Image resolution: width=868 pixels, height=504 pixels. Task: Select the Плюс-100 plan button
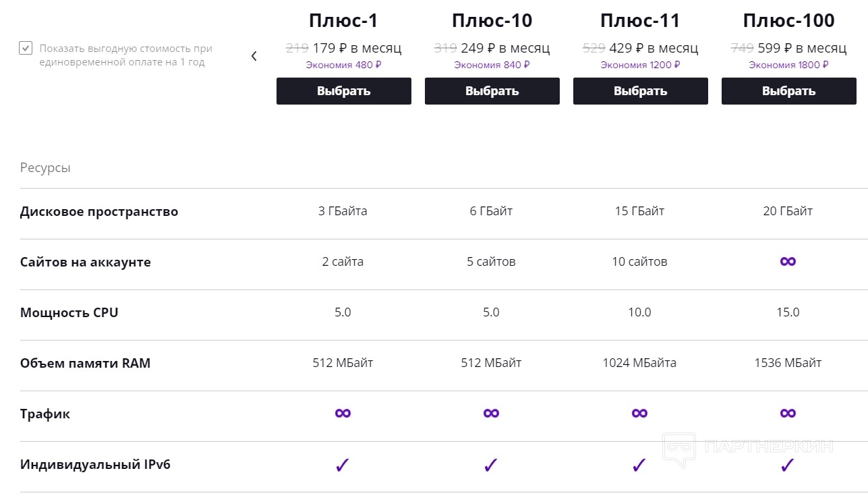(788, 91)
